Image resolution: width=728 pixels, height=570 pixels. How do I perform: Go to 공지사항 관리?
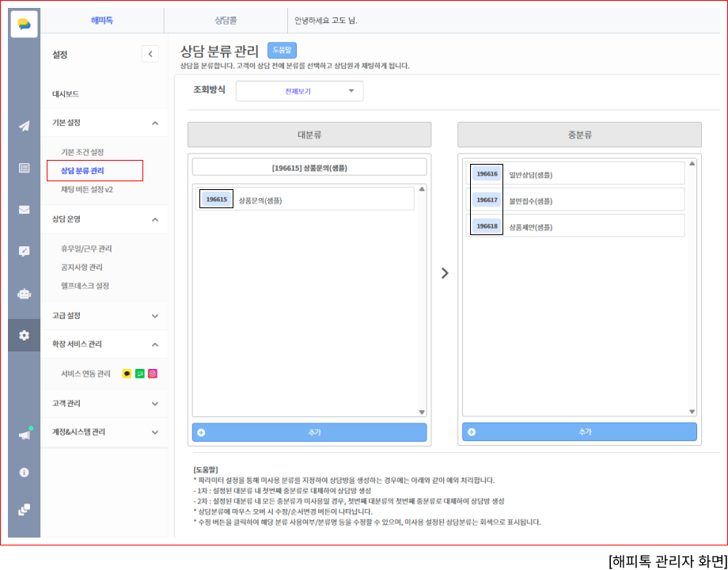pyautogui.click(x=82, y=267)
